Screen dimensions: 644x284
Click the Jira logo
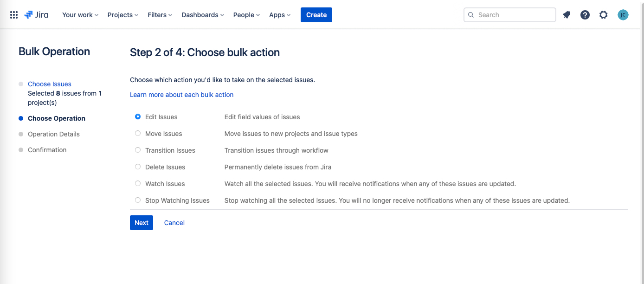pyautogui.click(x=36, y=15)
